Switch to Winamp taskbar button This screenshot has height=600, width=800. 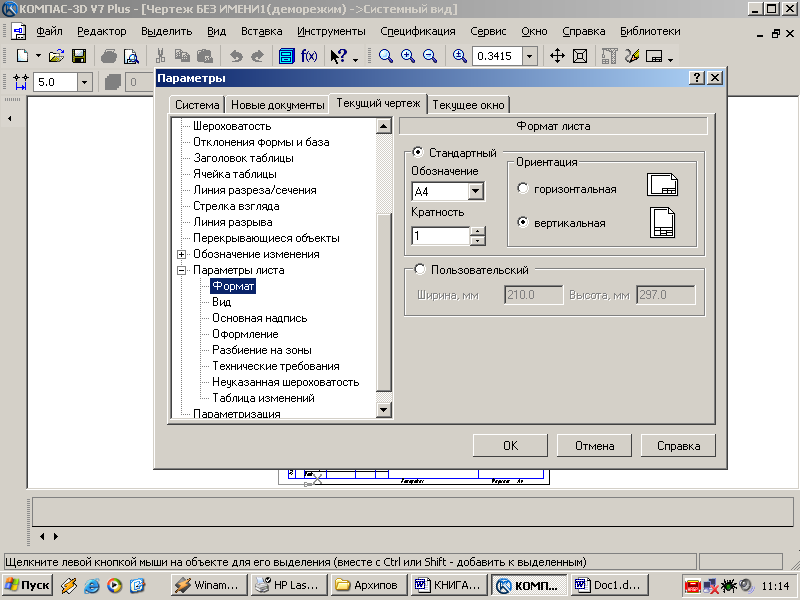[209, 585]
